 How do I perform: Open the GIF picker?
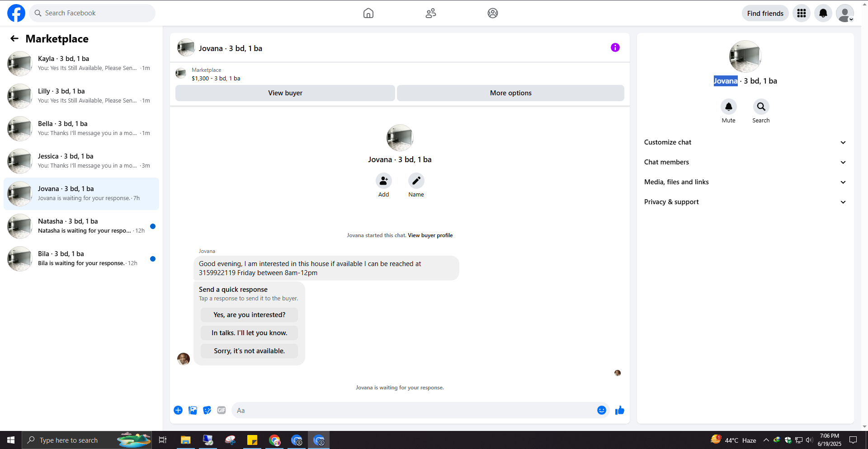(x=222, y=410)
